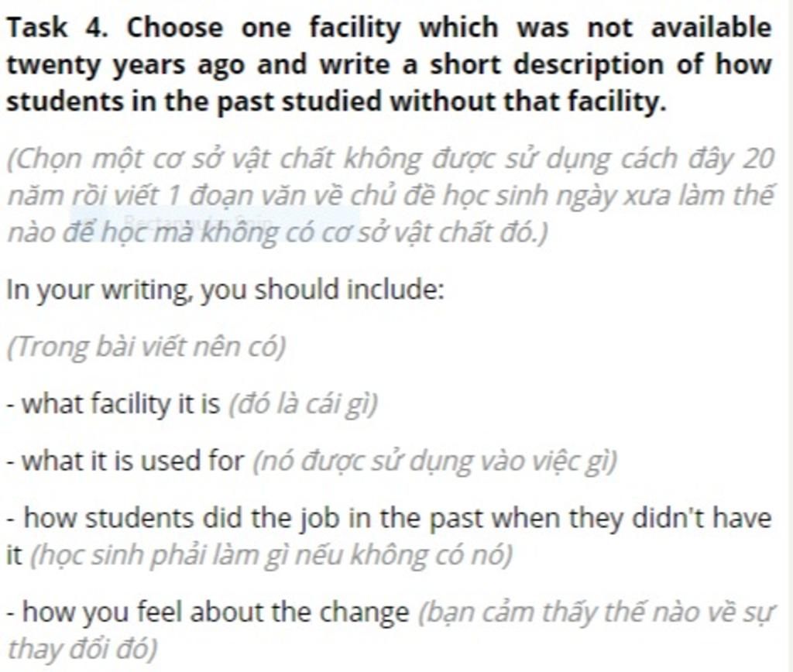Click the line 'In your writing, you should include:'

225,290
